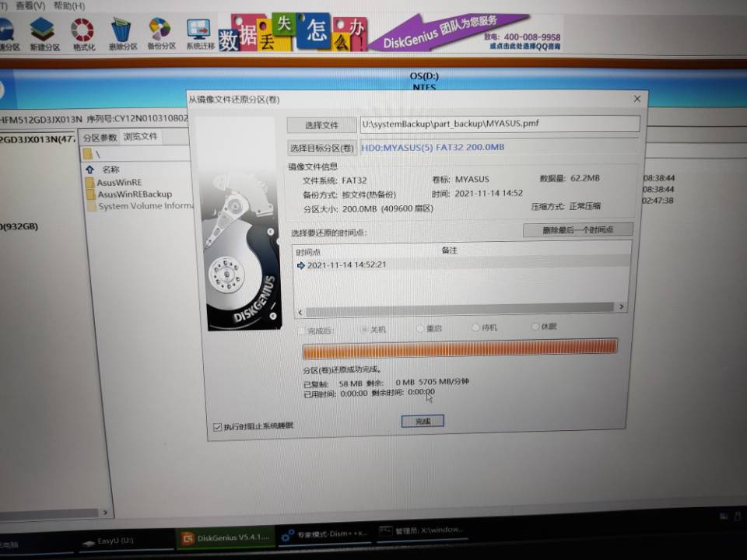Click the Delete Partition (删除分区) toolbar icon

[122, 34]
